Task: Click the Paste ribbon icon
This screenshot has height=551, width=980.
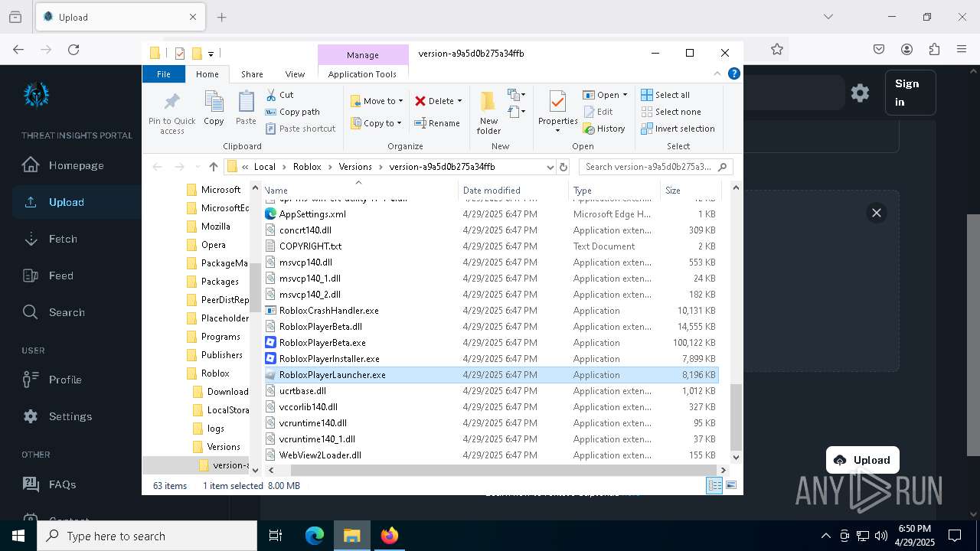Action: coord(246,108)
